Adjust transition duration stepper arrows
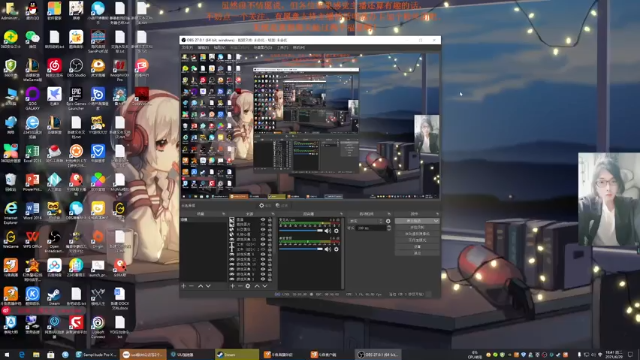Screen dimensions: 640x360 [x=389, y=228]
